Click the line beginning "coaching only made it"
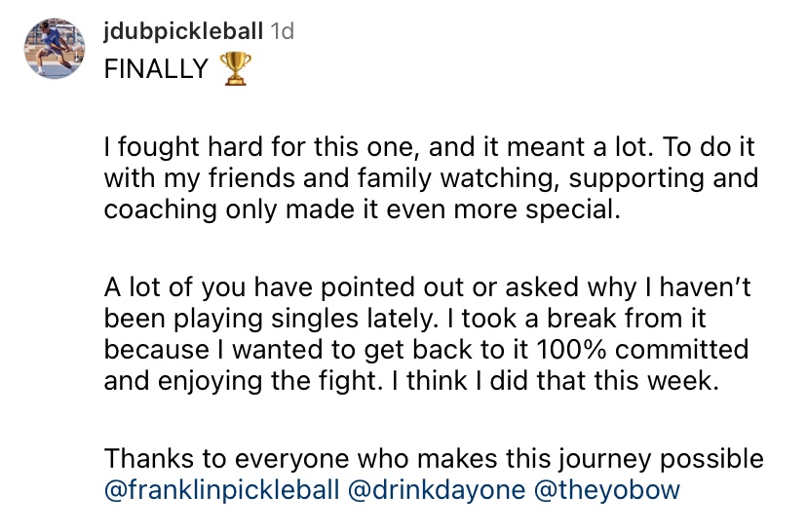 [362, 210]
